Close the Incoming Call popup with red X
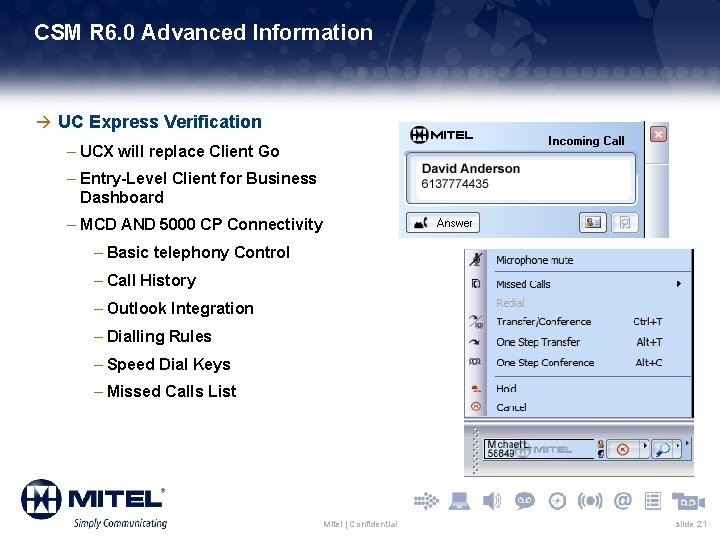The height and width of the screenshot is (540, 720). click(x=658, y=135)
